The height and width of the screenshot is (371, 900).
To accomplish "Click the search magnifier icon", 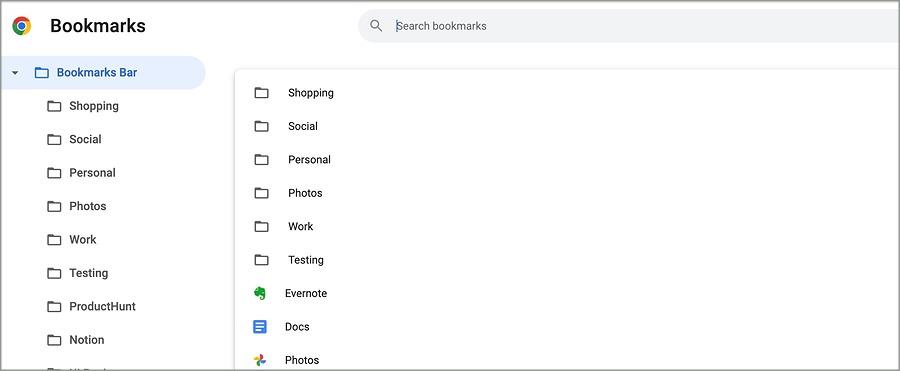I will [376, 26].
